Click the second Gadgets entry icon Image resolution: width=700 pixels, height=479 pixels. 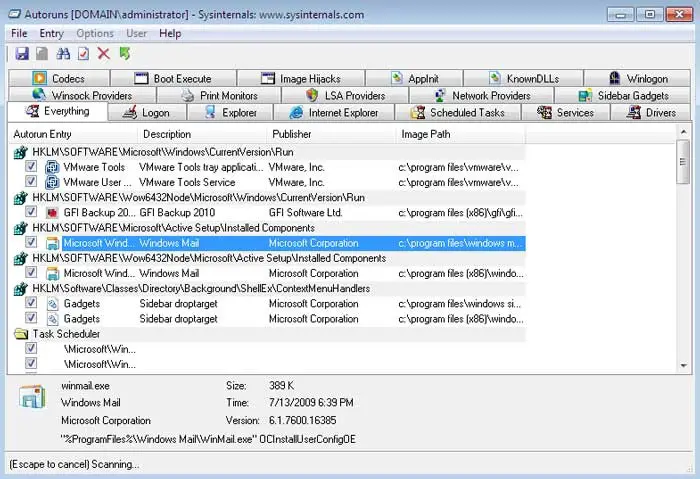pyautogui.click(x=52, y=319)
